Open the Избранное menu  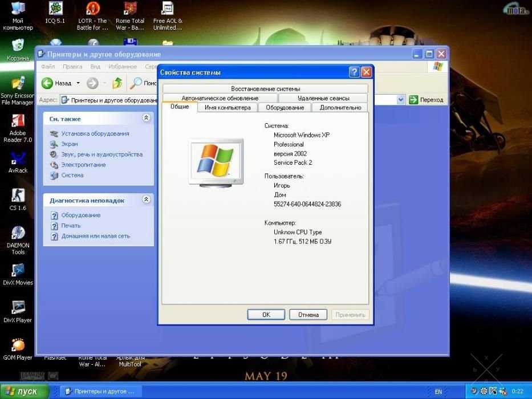[x=123, y=67]
